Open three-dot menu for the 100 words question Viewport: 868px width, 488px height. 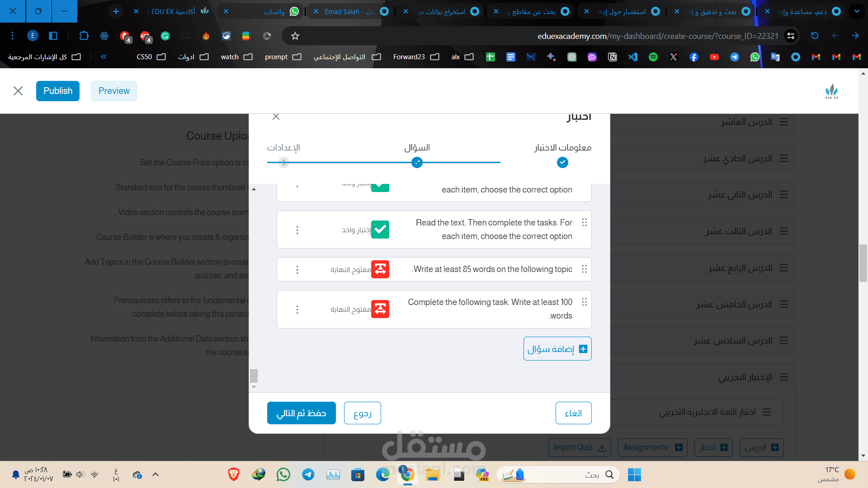point(297,310)
